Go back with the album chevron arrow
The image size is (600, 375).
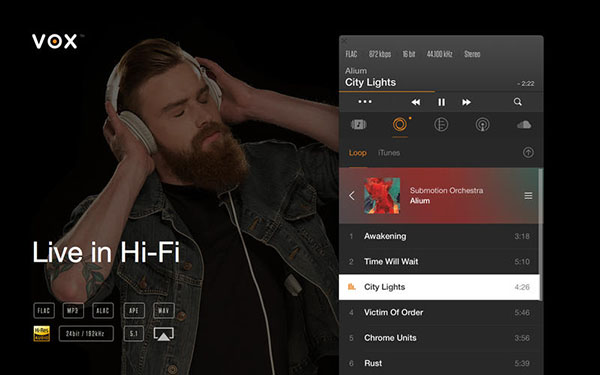click(352, 196)
